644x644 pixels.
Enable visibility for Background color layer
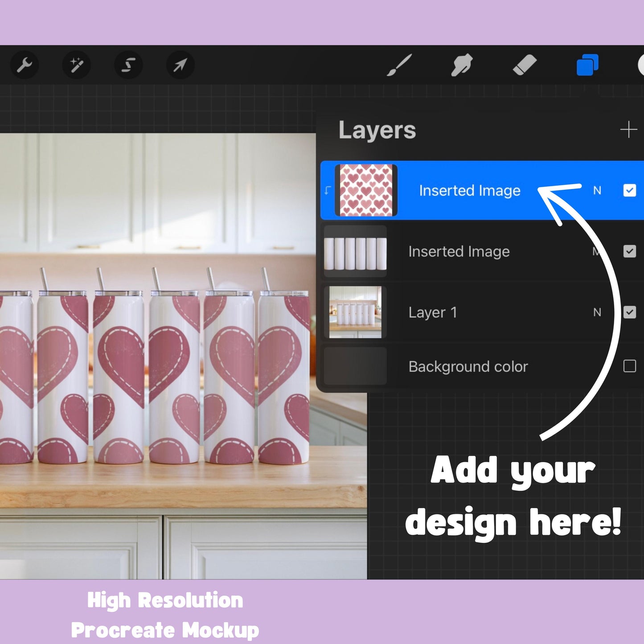tap(631, 366)
